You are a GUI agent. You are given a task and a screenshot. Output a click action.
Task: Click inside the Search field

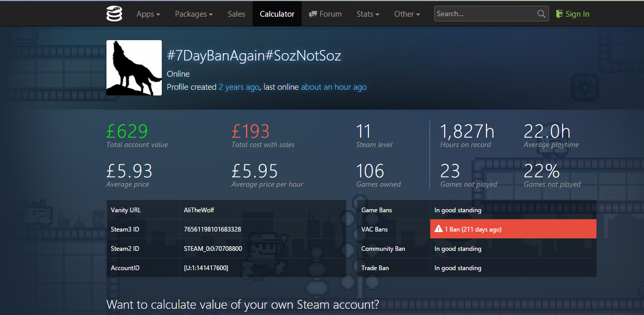[485, 14]
